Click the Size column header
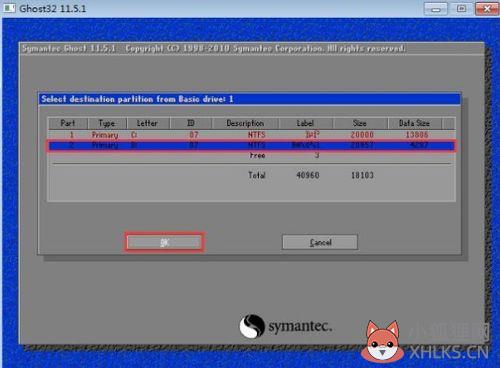The width and height of the screenshot is (500, 368). (x=360, y=123)
